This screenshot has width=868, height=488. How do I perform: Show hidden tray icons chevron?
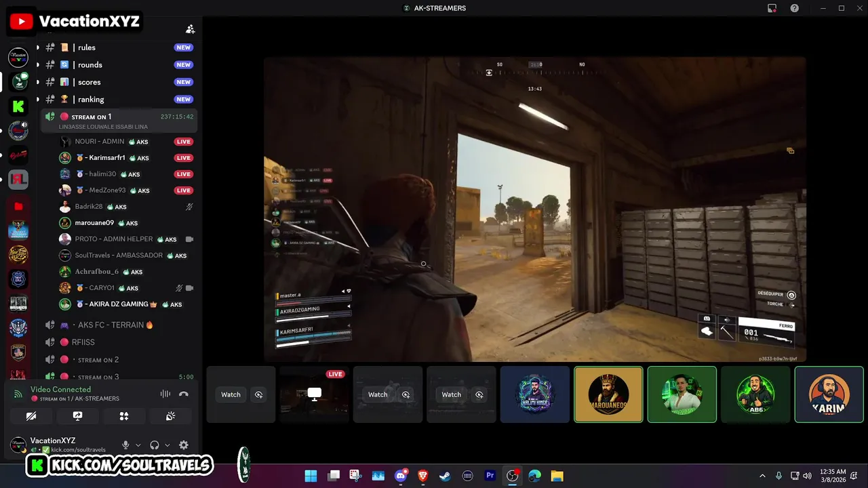762,476
